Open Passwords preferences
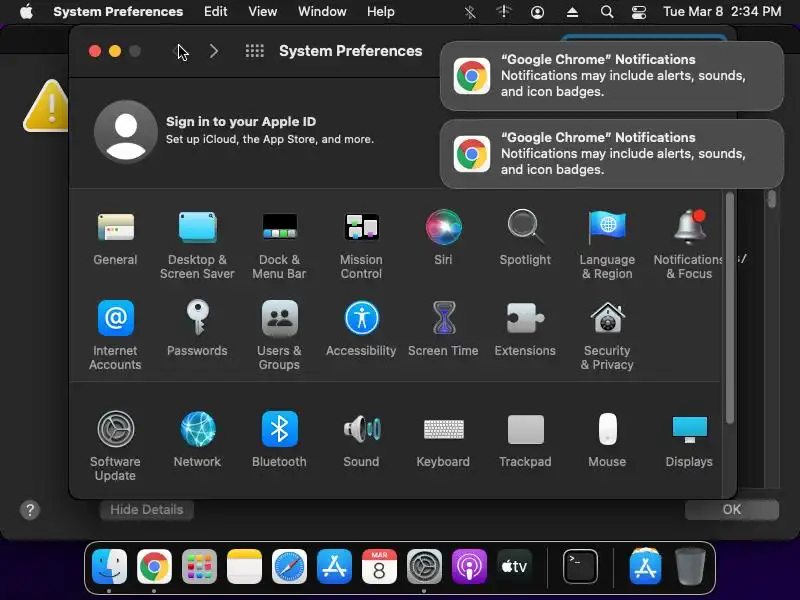800x600 pixels. pyautogui.click(x=197, y=330)
